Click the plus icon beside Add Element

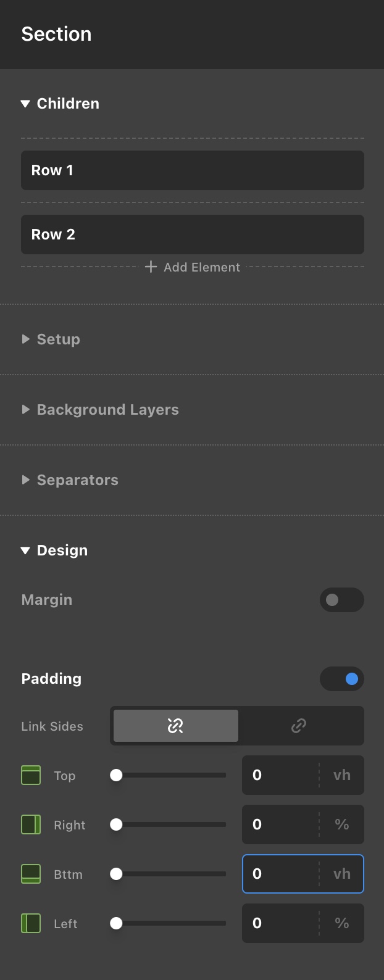pyautogui.click(x=151, y=267)
